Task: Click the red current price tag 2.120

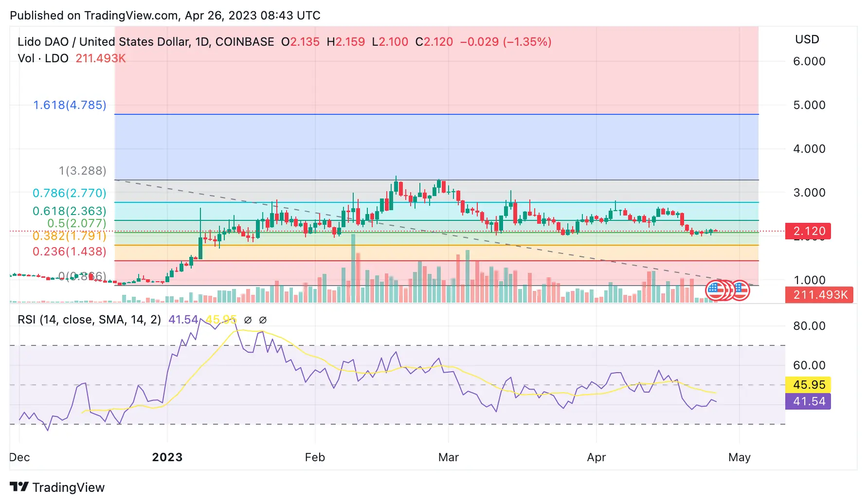Action: (x=809, y=231)
